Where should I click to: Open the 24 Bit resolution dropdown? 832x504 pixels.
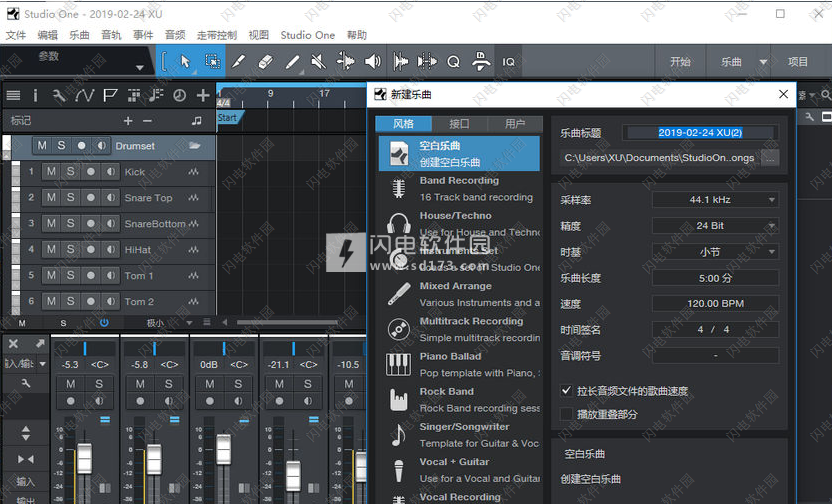coord(715,226)
